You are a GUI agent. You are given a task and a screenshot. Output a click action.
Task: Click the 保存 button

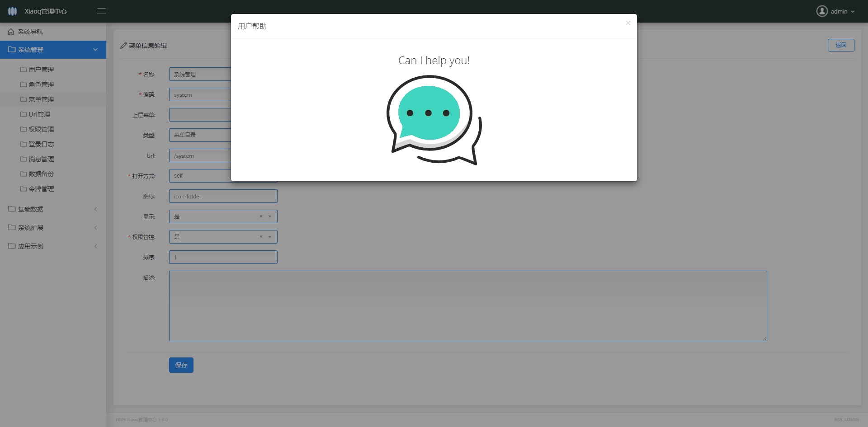(x=181, y=365)
